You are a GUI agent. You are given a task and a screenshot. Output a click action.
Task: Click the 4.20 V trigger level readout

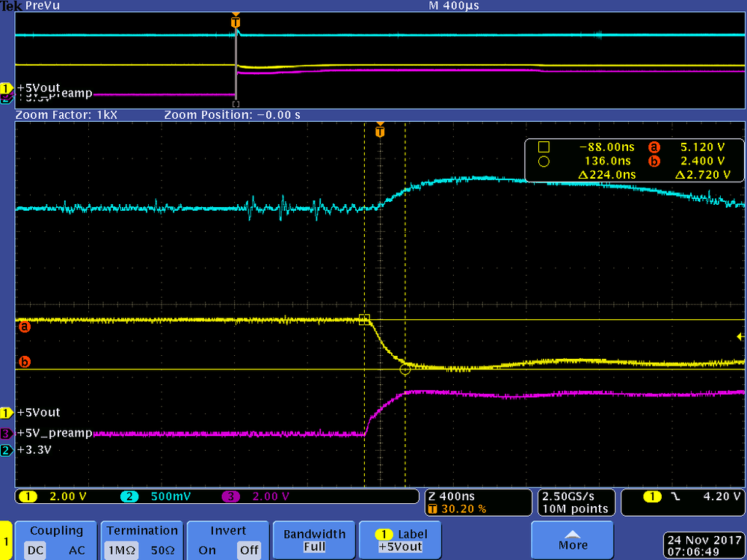(722, 496)
